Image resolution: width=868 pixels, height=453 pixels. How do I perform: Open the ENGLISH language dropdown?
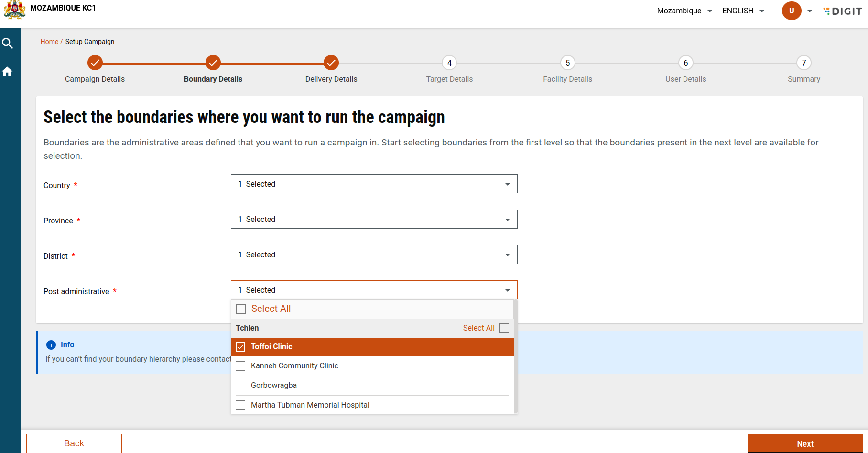point(743,11)
